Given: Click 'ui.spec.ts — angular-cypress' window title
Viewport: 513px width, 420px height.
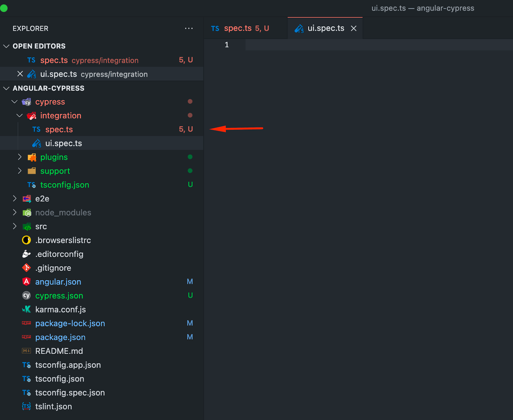Looking at the screenshot, I should tap(423, 8).
